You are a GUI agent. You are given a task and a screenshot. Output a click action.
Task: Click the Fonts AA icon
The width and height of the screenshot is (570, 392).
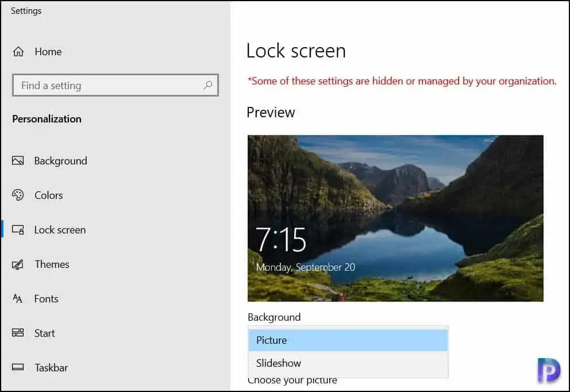coord(17,298)
